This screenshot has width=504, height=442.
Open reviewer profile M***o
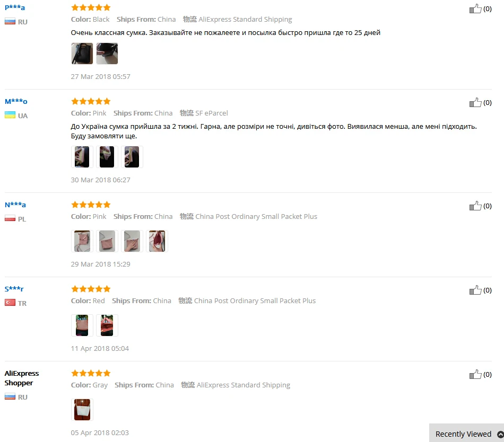(16, 101)
